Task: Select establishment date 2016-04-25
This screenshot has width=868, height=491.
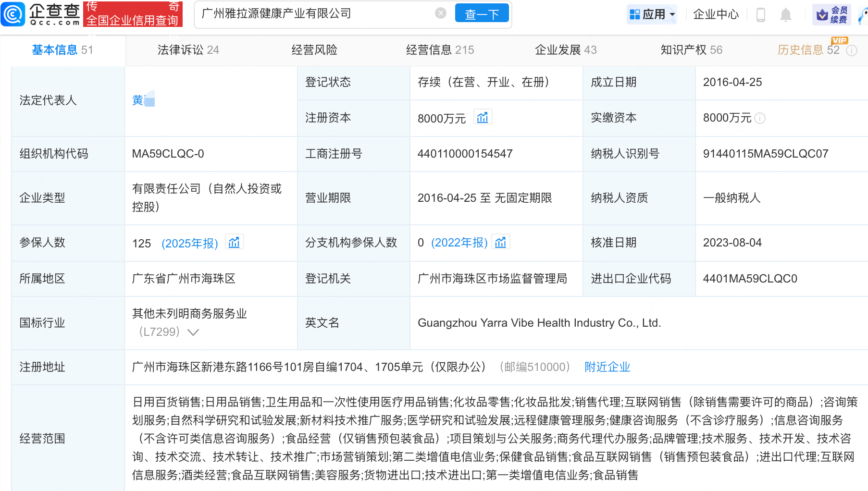Action: pyautogui.click(x=732, y=82)
